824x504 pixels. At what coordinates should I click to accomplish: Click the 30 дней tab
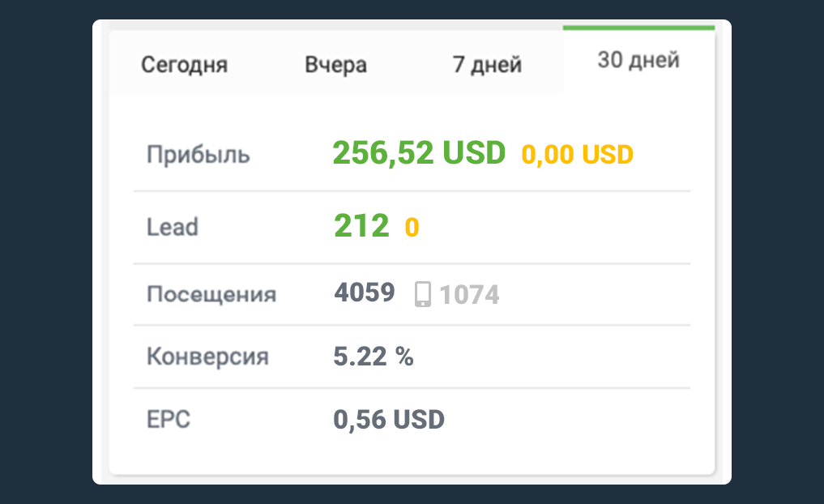tap(638, 60)
